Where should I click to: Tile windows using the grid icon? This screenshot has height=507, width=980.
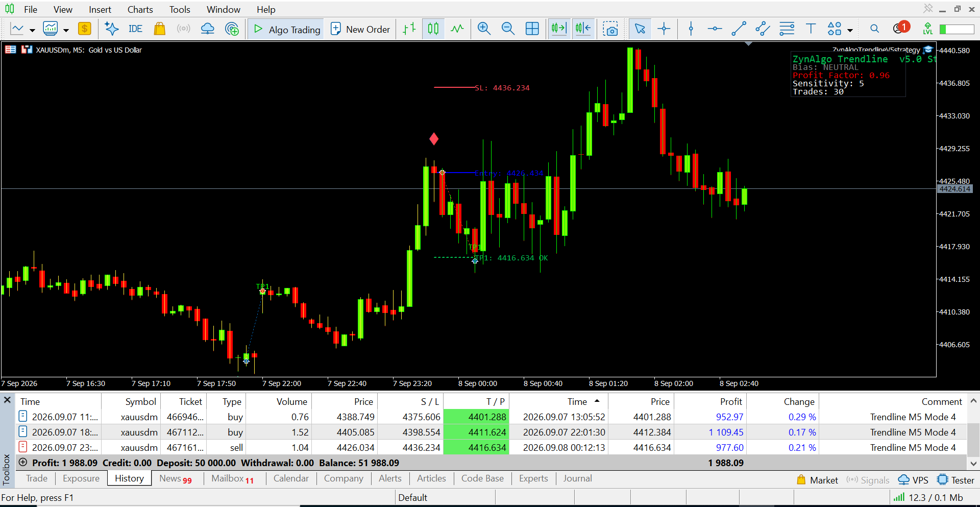pos(532,29)
